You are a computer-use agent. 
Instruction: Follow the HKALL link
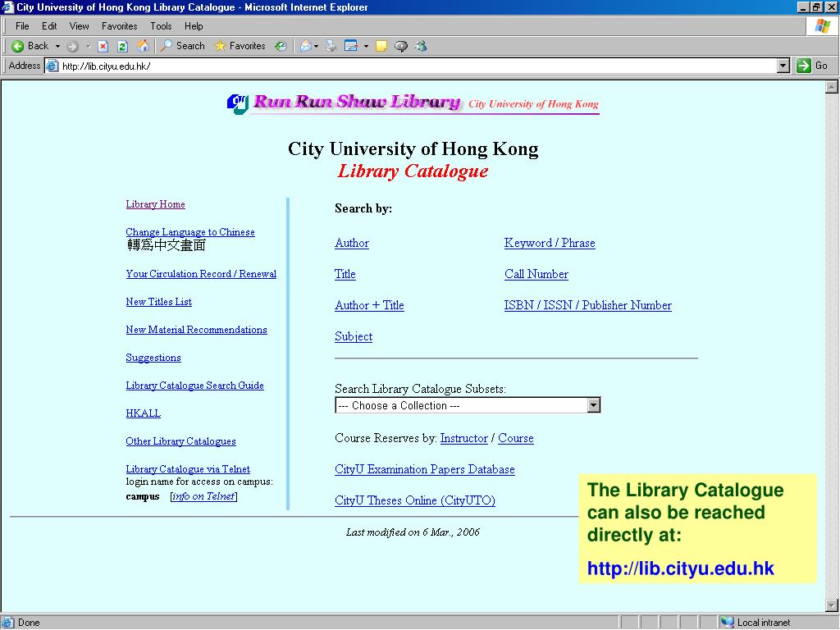pyautogui.click(x=143, y=413)
